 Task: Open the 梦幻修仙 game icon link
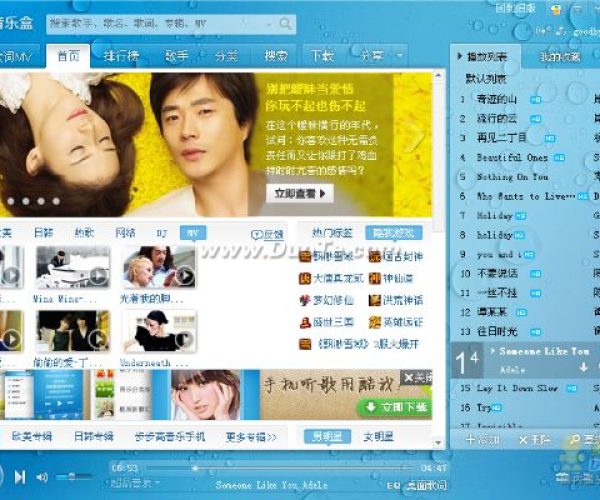coord(305,300)
